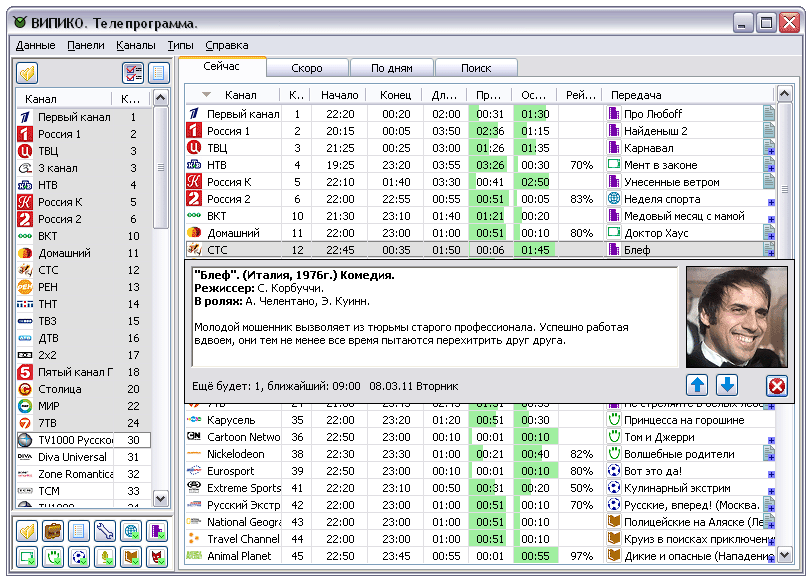This screenshot has width=810, height=580.
Task: Open settings with the wrench icon
Action: coord(105,530)
